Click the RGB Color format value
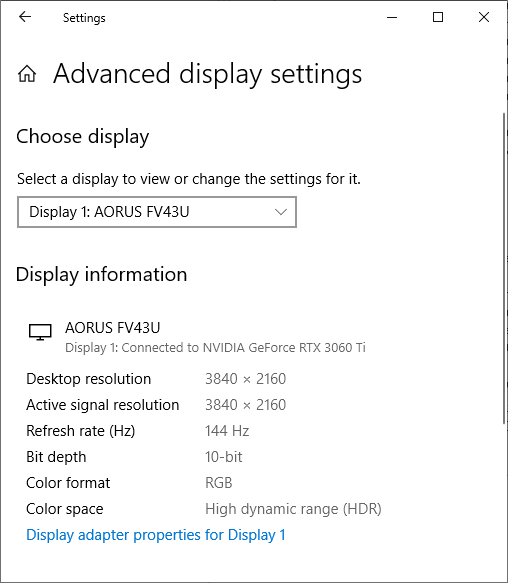The height and width of the screenshot is (583, 508). (x=219, y=483)
